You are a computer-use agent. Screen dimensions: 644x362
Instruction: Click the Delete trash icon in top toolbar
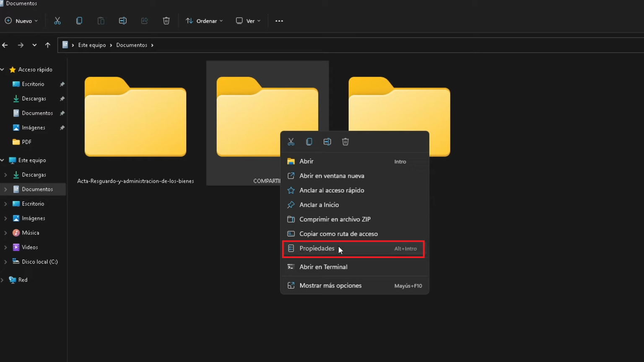166,21
